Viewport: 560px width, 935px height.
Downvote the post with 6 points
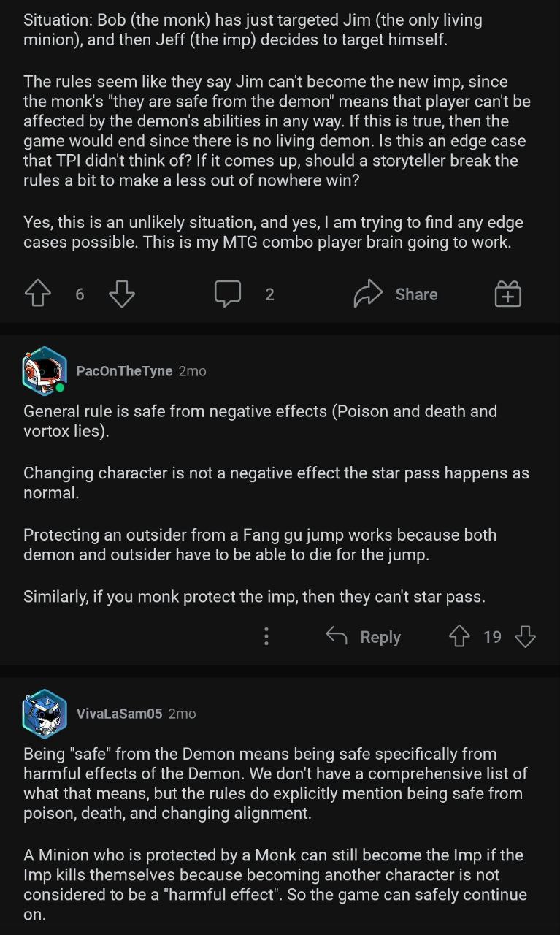(x=122, y=294)
